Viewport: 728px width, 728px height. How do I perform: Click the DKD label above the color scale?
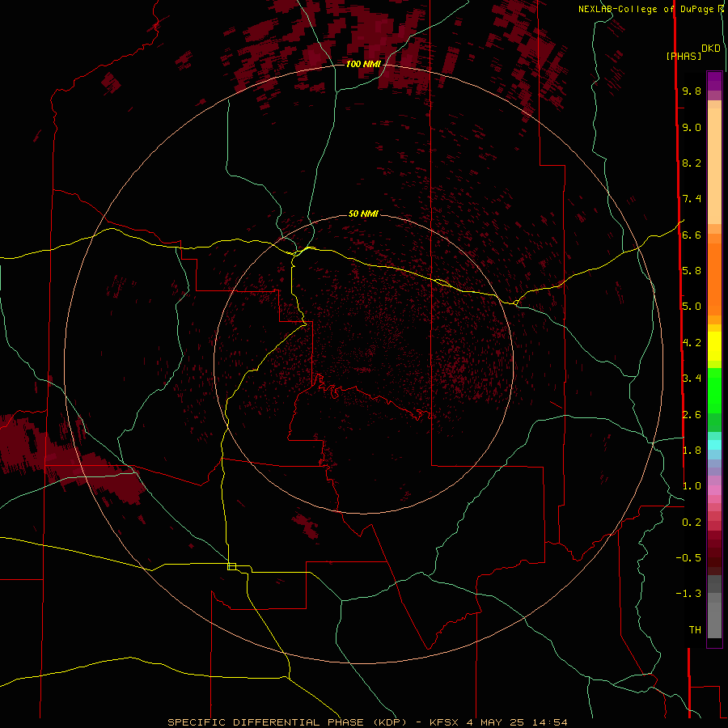710,49
